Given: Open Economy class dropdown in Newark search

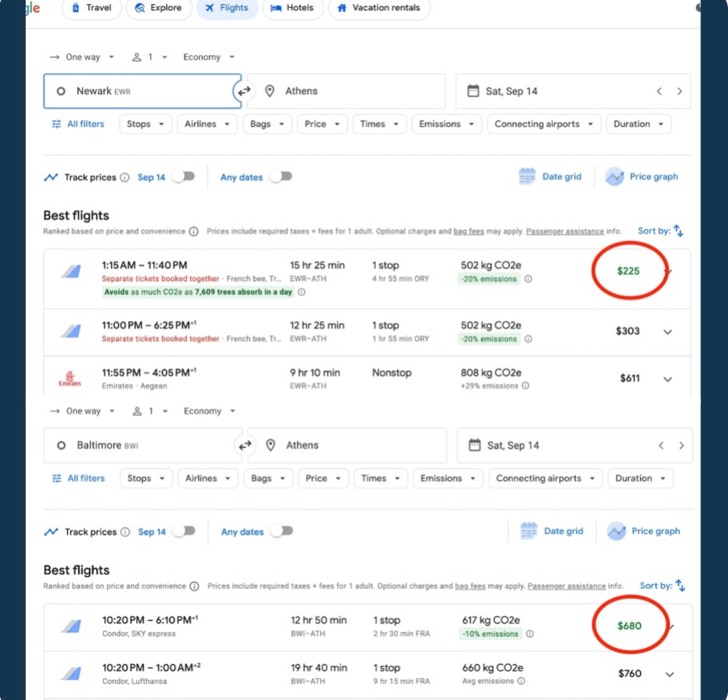Looking at the screenshot, I should (208, 57).
